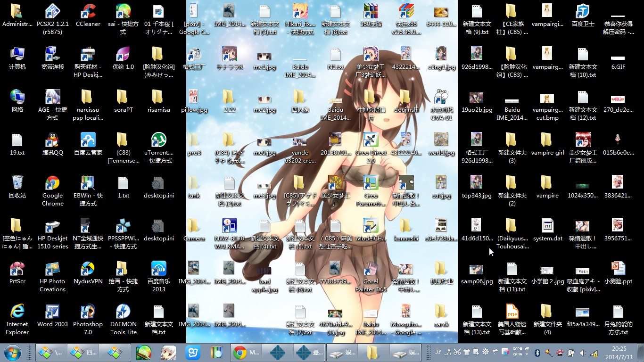The height and width of the screenshot is (362, 644).
Task: Open the risamisa folder
Action: [158, 97]
